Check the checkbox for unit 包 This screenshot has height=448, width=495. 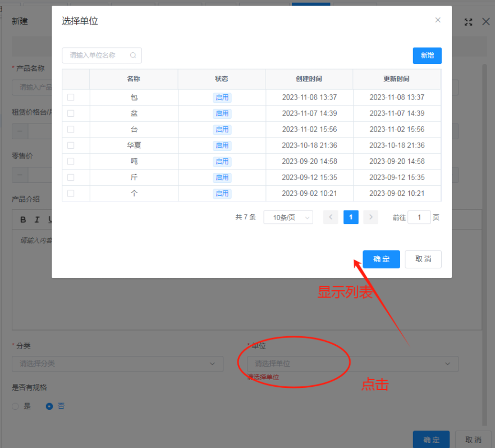tap(72, 97)
